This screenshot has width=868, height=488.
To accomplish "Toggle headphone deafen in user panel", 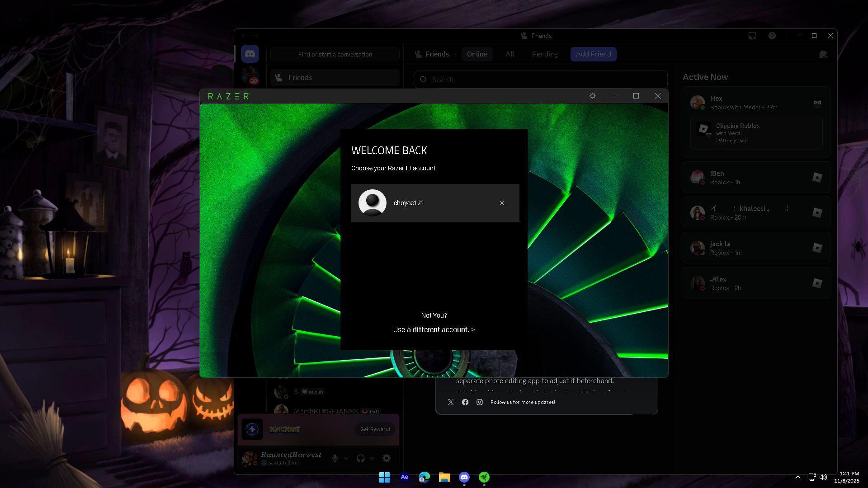I will coord(360,458).
